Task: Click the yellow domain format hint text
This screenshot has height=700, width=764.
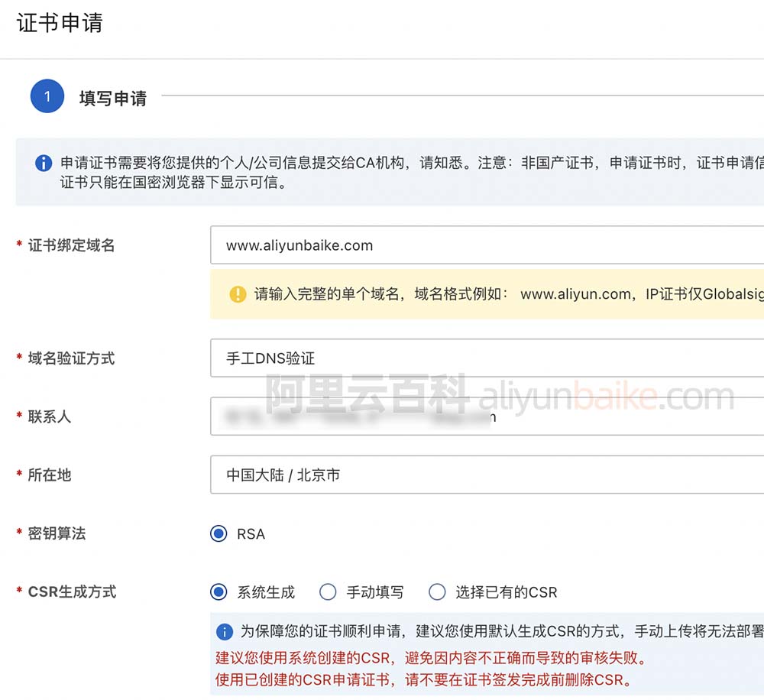Action: click(504, 294)
